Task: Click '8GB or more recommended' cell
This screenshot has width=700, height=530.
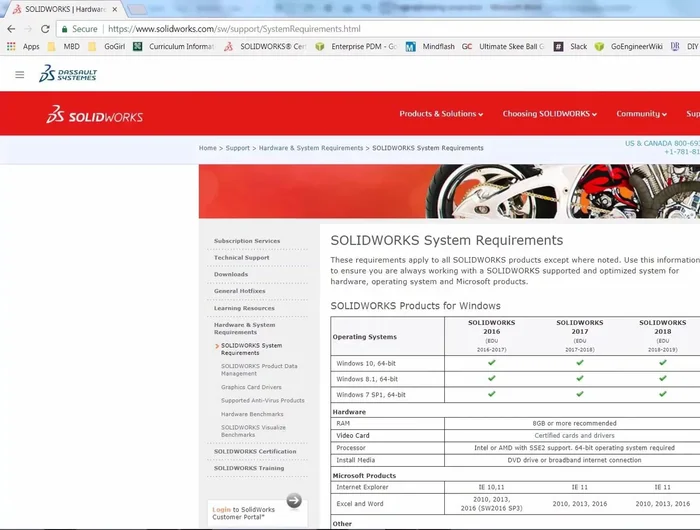Action: pyautogui.click(x=574, y=423)
